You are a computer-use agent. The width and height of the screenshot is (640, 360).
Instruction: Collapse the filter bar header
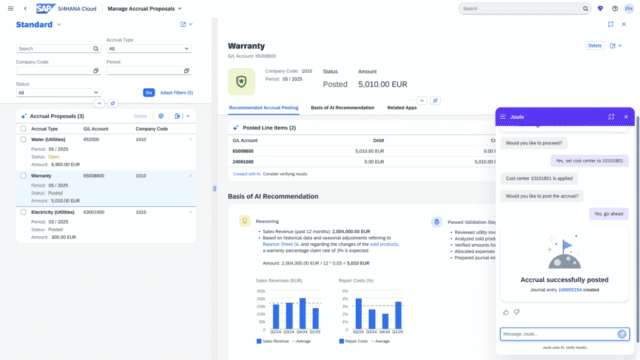99,104
